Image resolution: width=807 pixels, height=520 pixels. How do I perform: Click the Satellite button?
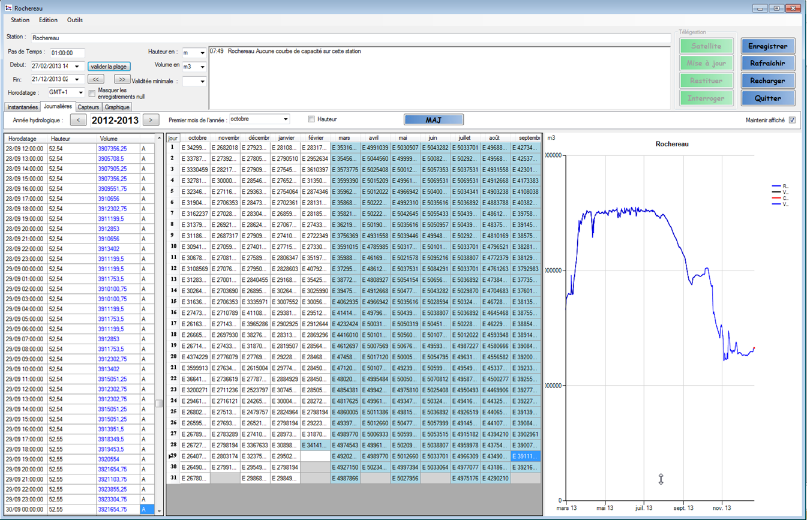(x=706, y=46)
